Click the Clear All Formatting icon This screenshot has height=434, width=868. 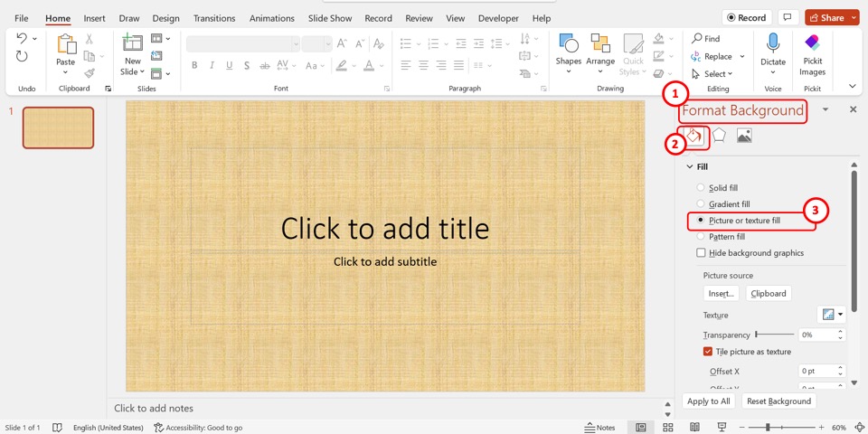pyautogui.click(x=379, y=43)
